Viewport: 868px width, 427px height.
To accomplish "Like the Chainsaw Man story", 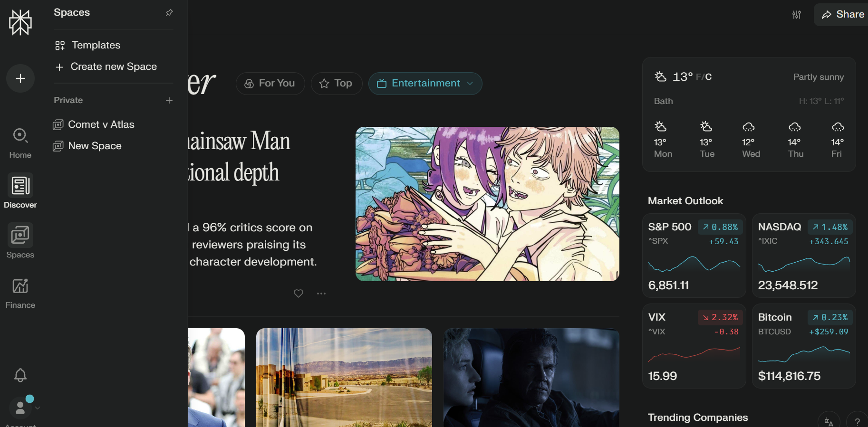I will 299,294.
